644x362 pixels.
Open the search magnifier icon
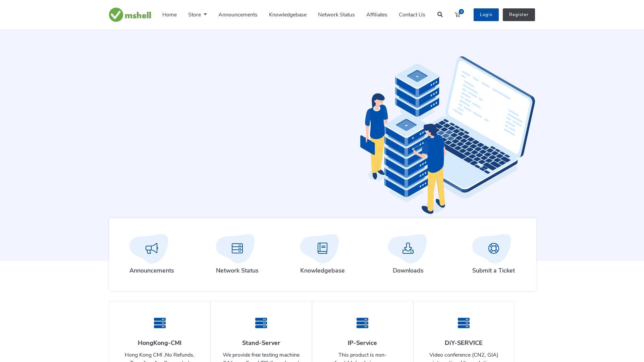(440, 14)
